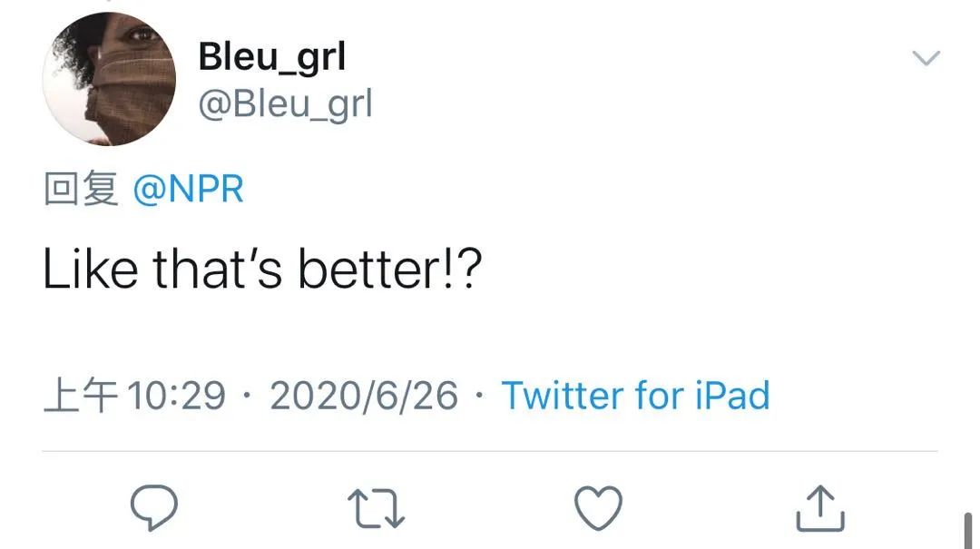Open Bleu_grl's profile picture
This screenshot has height=549, width=980.
pyautogui.click(x=109, y=80)
